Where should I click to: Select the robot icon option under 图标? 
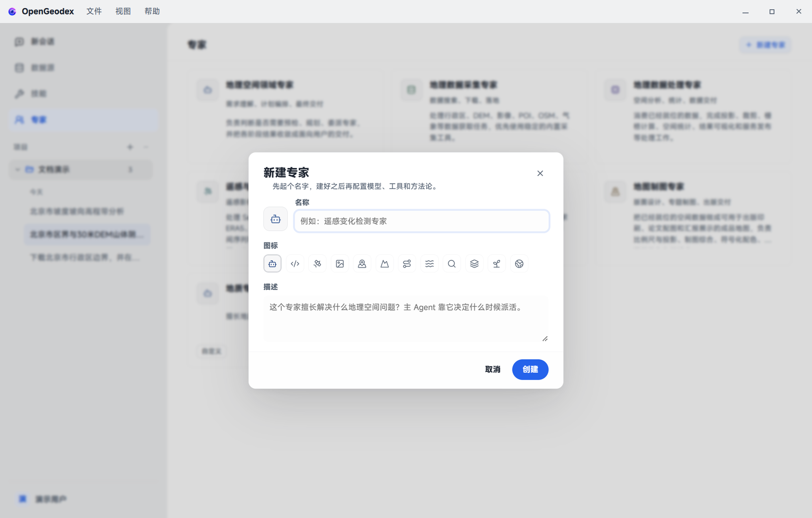(x=273, y=264)
